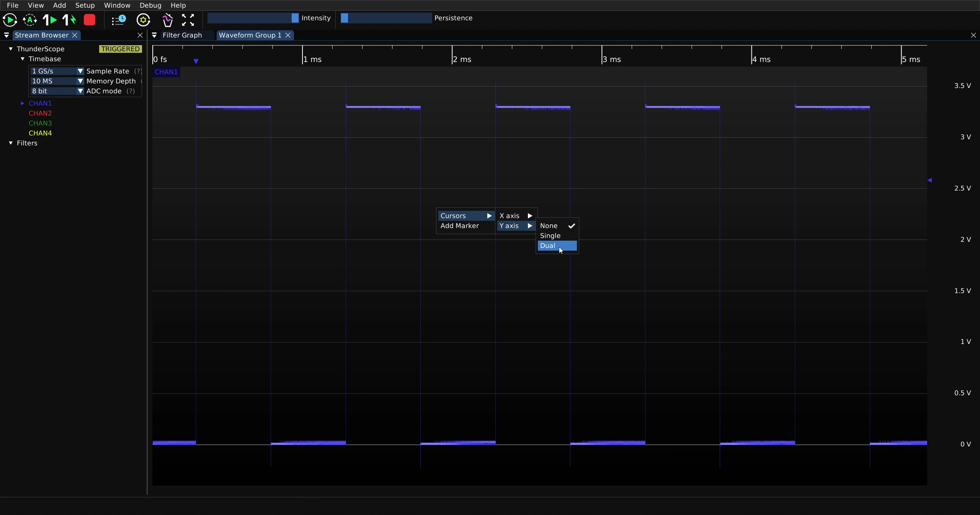Open the X axis cursor submenu

(516, 216)
